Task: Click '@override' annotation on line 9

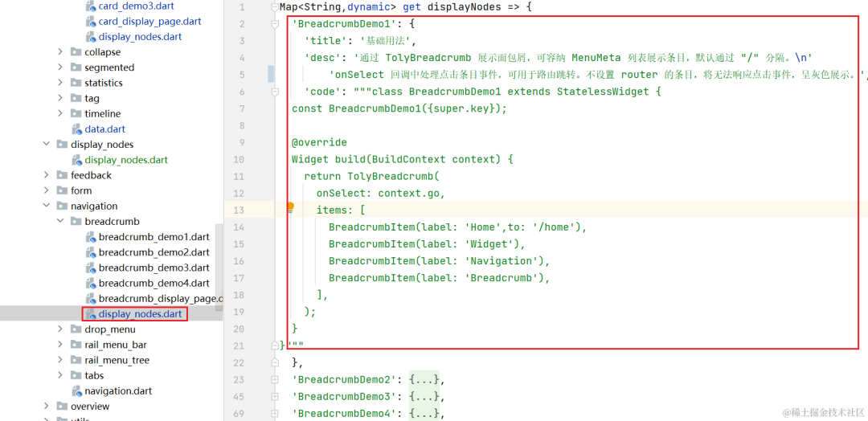Action: (x=319, y=143)
